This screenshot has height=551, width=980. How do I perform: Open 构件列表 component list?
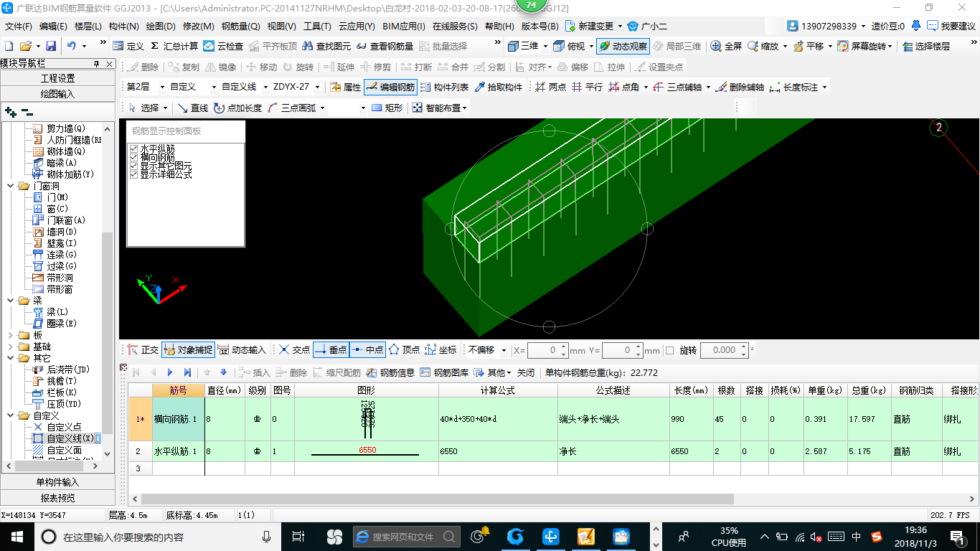click(x=444, y=88)
